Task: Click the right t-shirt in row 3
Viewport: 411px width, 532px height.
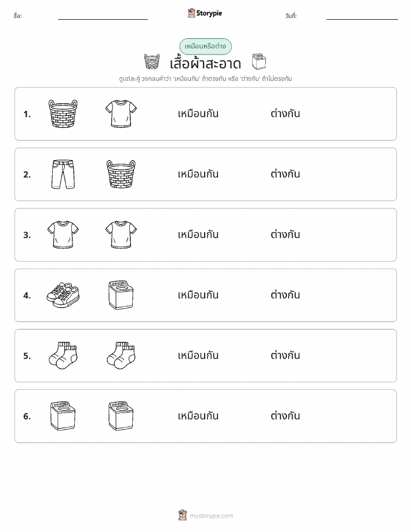Action: [x=121, y=234]
